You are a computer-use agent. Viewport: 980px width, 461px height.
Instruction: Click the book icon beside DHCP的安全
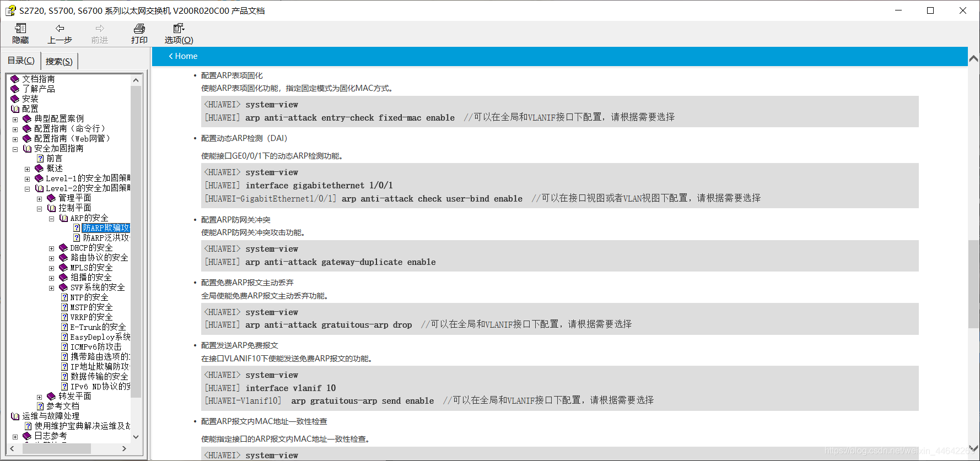(x=63, y=248)
